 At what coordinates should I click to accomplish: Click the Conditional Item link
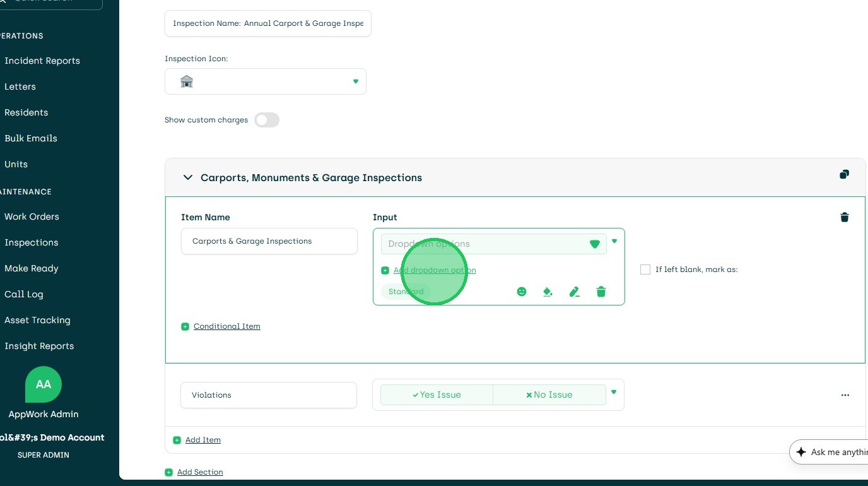click(x=226, y=326)
